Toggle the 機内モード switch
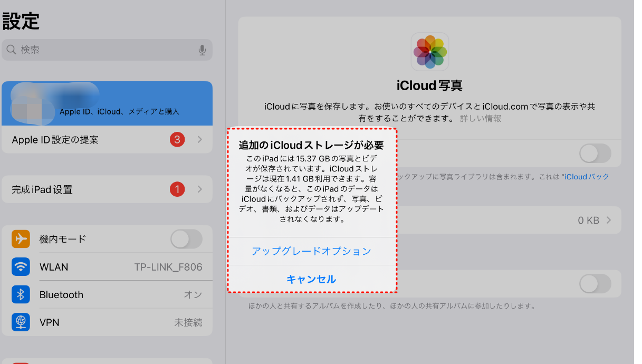Screen dimensions: 642x364 coord(186,239)
